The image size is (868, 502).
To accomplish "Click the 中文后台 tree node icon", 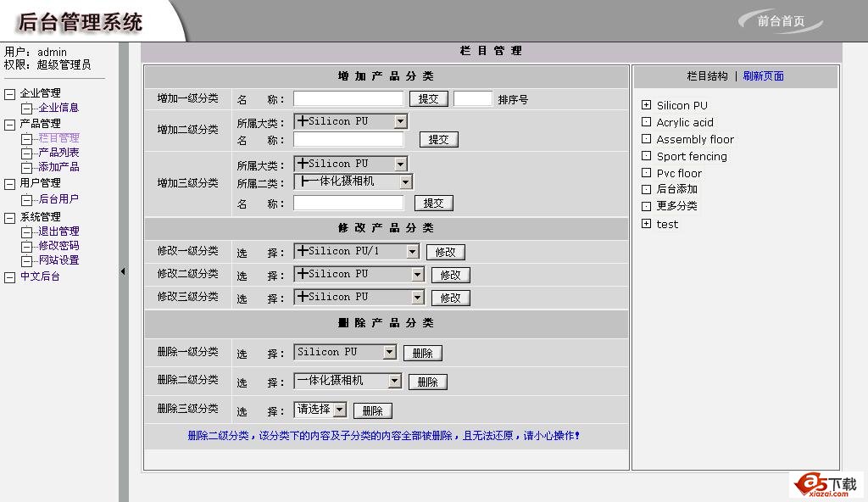I will tap(10, 276).
